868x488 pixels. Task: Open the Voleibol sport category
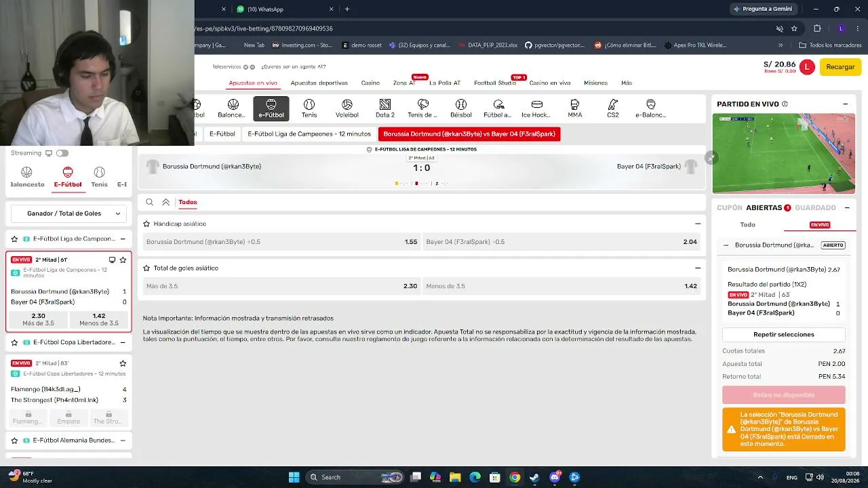tap(347, 108)
